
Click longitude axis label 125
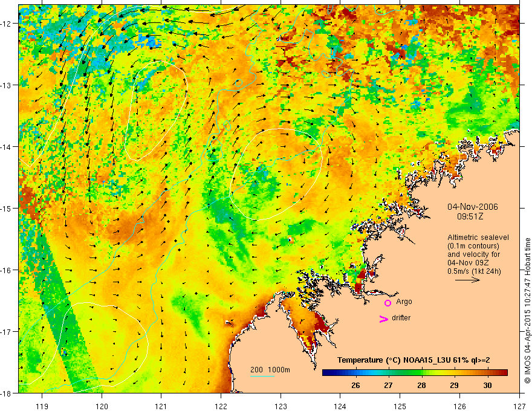coord(400,406)
